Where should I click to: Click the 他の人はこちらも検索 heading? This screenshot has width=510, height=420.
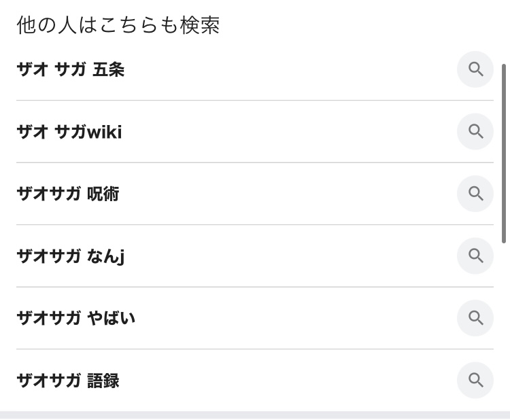(x=118, y=25)
